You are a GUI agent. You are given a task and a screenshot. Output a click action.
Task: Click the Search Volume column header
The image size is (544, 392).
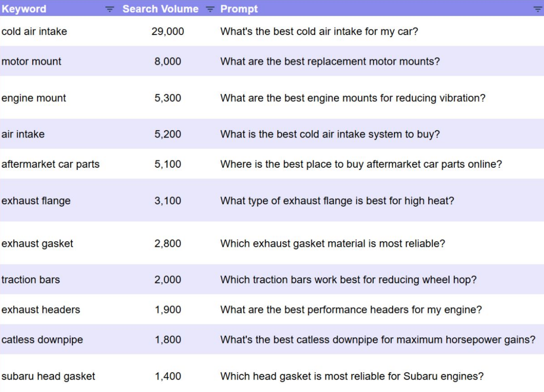160,9
